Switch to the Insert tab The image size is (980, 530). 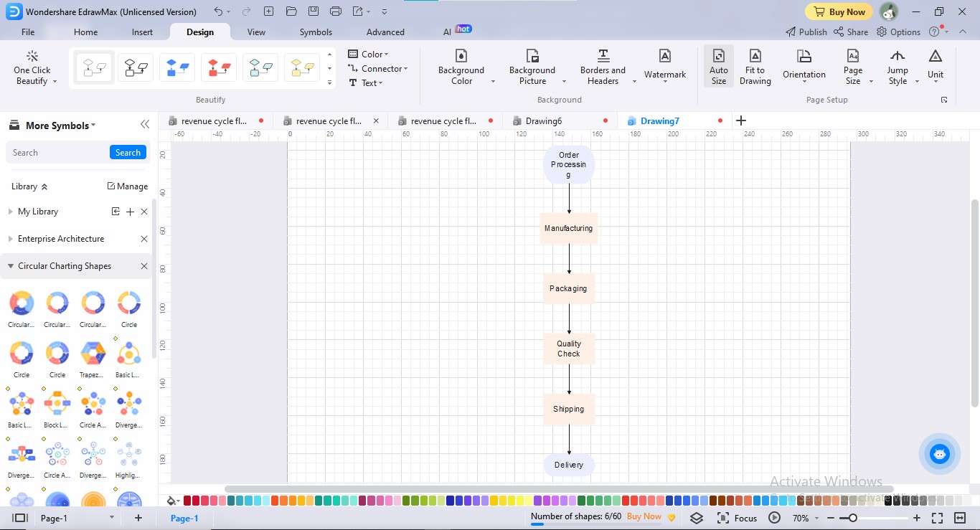(x=142, y=32)
